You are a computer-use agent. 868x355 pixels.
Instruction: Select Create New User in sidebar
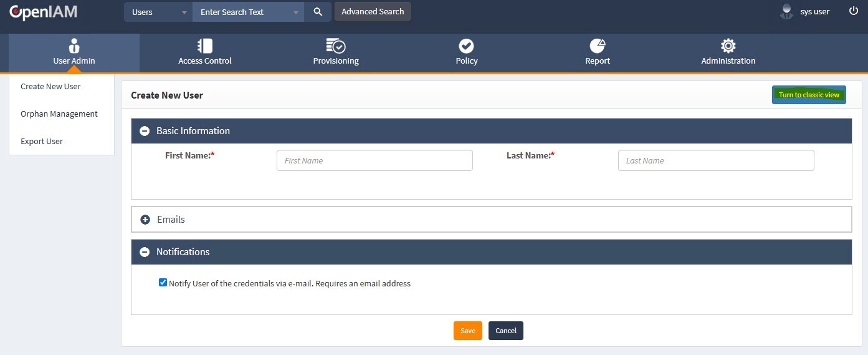(x=50, y=87)
